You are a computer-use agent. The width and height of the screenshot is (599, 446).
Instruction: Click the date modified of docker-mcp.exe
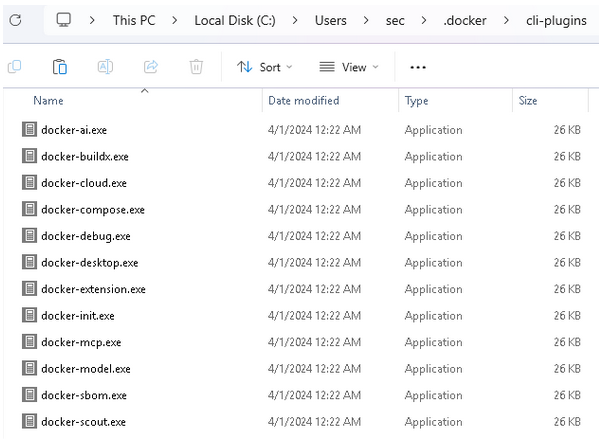coord(314,342)
